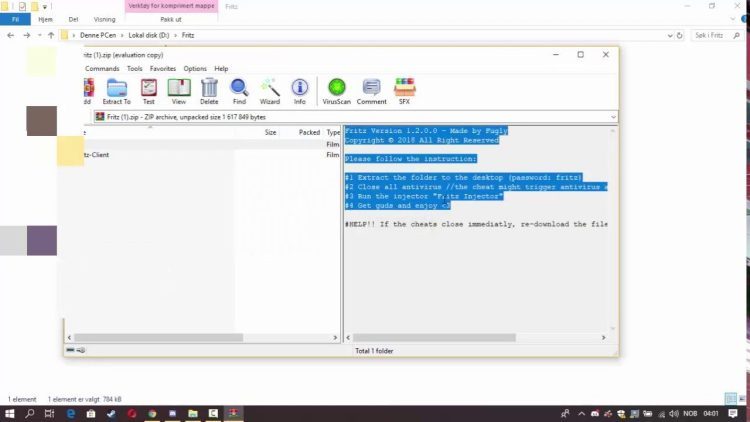Go forward in Explorer
750x422 pixels.
coord(27,35)
